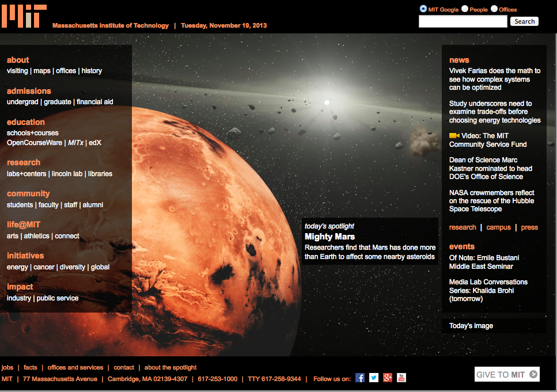
Task: Click the press link under news
Action: coord(529,227)
